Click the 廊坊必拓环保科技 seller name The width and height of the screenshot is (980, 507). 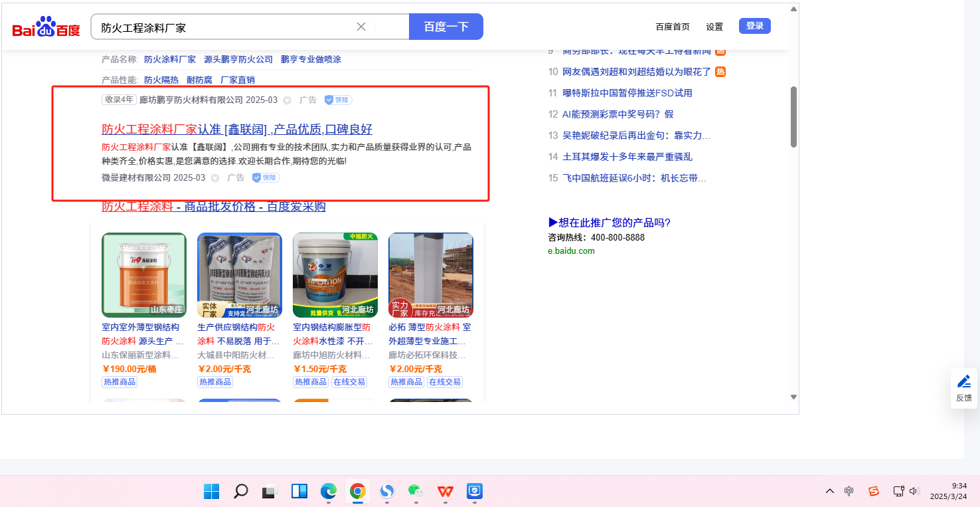pyautogui.click(x=426, y=355)
